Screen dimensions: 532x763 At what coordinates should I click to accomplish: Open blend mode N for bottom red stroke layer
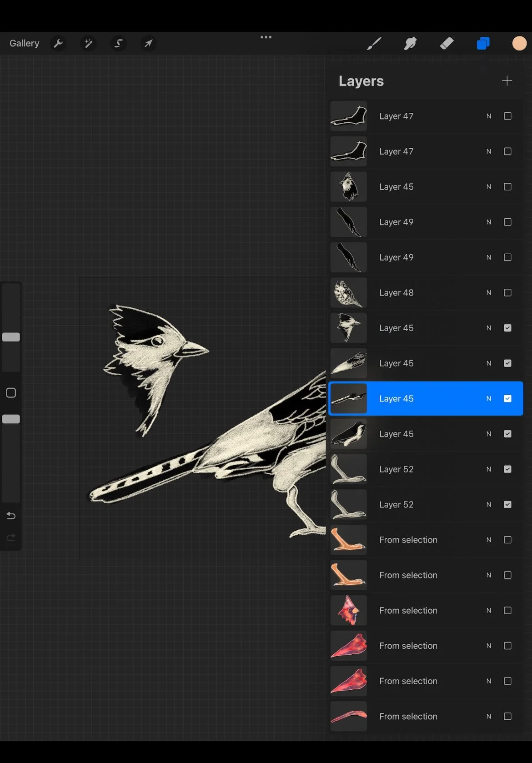click(x=489, y=717)
